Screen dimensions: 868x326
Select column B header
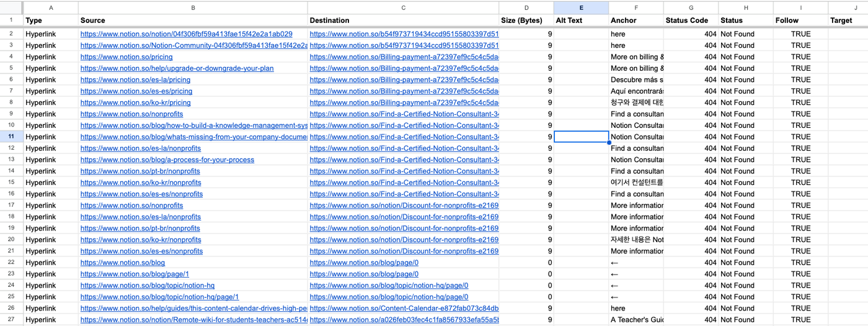(x=193, y=8)
